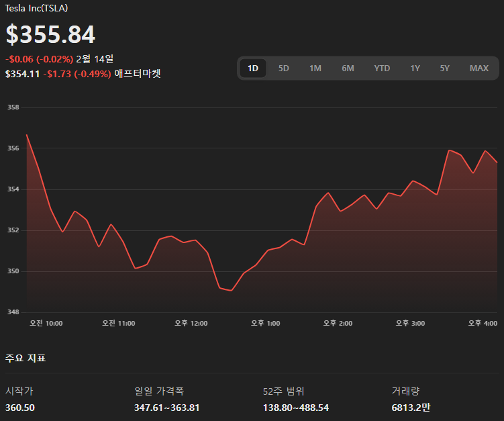Show the 5Y price history
This screenshot has height=421, width=504.
pyautogui.click(x=444, y=68)
